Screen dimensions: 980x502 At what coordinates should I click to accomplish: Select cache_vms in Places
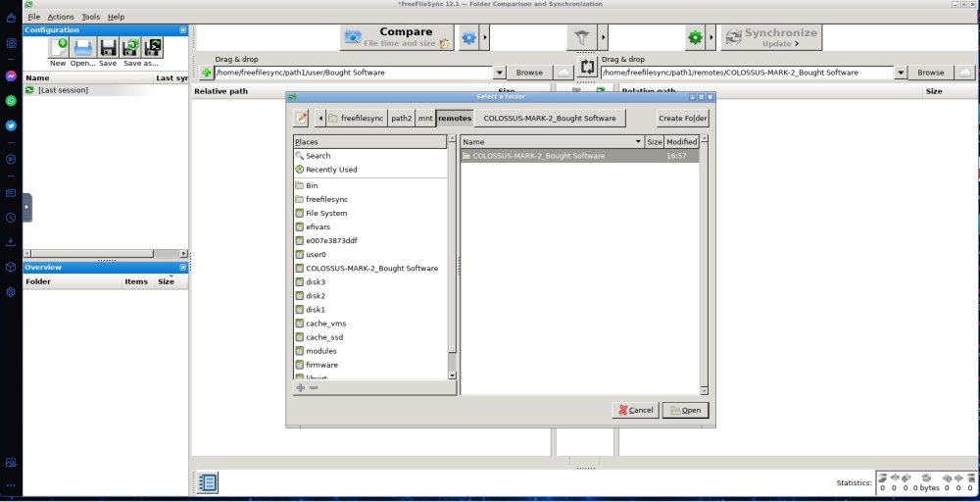click(370, 324)
